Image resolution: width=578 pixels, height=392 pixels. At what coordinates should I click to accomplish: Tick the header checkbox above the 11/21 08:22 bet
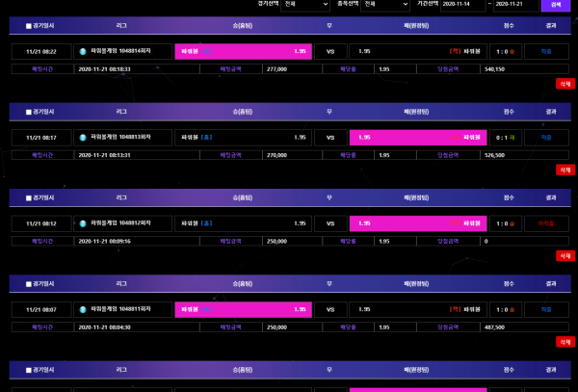coord(29,26)
